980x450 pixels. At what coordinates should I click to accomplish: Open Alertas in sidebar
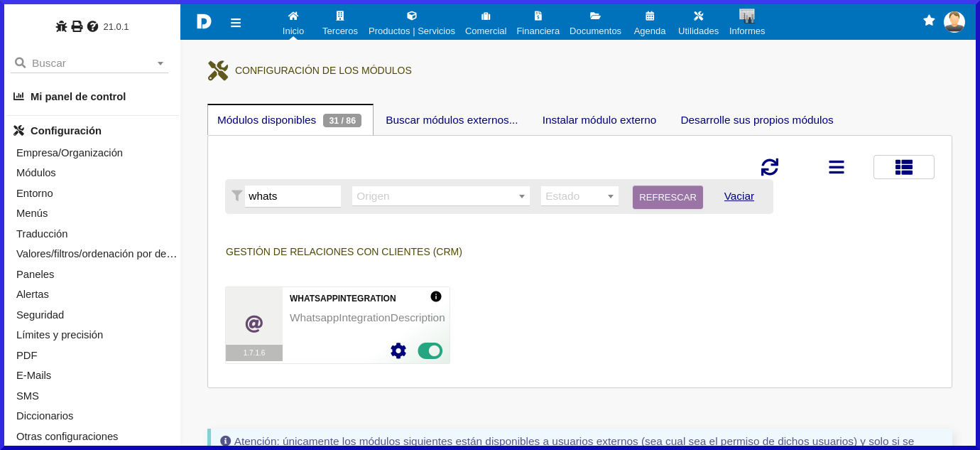(x=33, y=294)
